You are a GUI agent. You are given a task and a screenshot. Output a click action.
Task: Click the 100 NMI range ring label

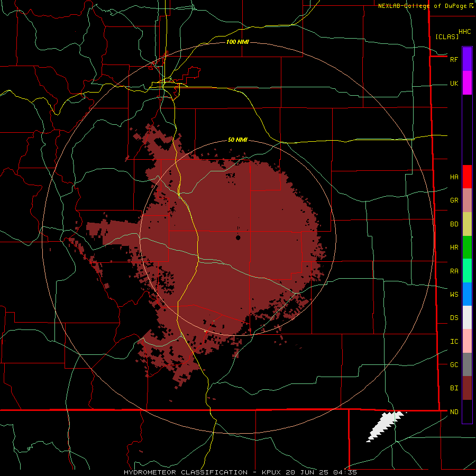[237, 42]
